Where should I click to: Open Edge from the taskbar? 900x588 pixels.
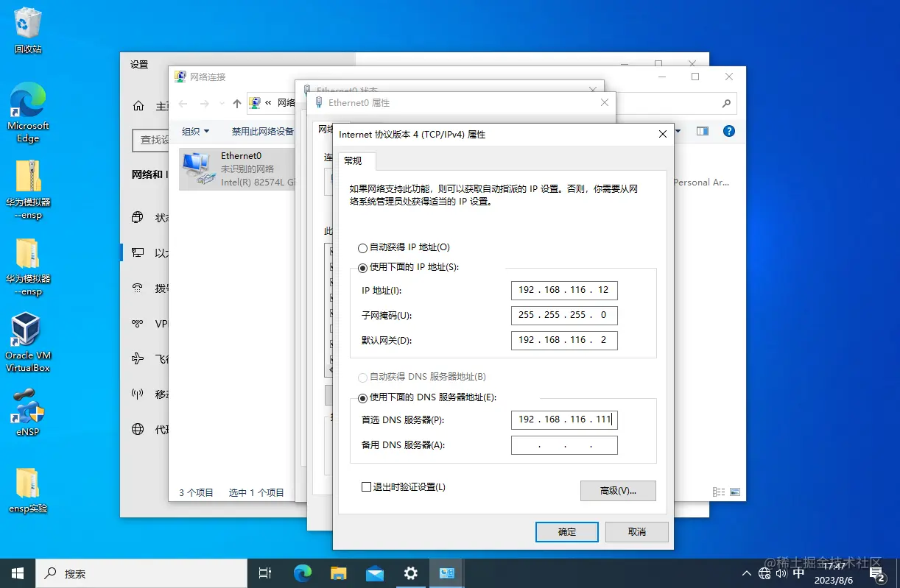pos(302,573)
